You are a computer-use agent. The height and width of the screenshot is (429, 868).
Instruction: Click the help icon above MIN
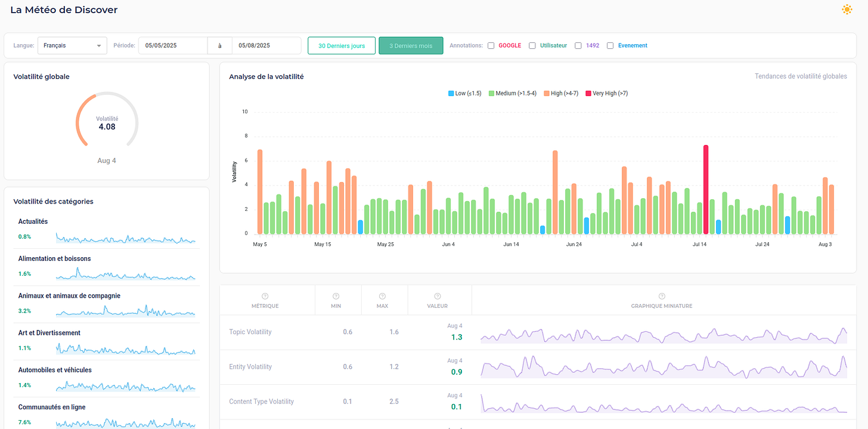336,296
